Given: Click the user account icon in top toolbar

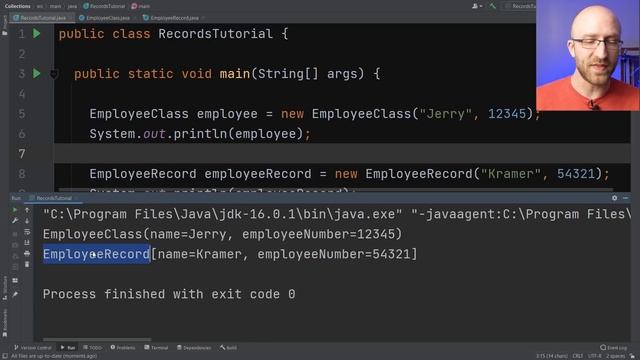Looking at the screenshot, I should (x=476, y=6).
